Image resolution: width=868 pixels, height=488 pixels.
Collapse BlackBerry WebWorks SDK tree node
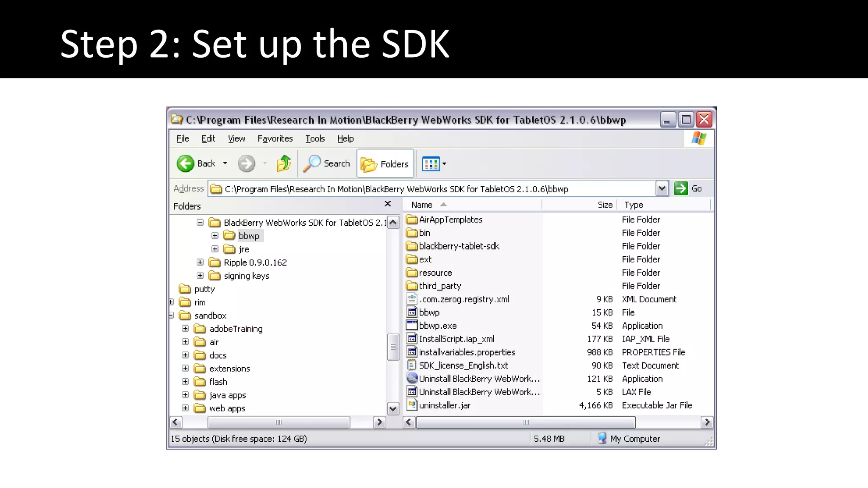click(200, 222)
